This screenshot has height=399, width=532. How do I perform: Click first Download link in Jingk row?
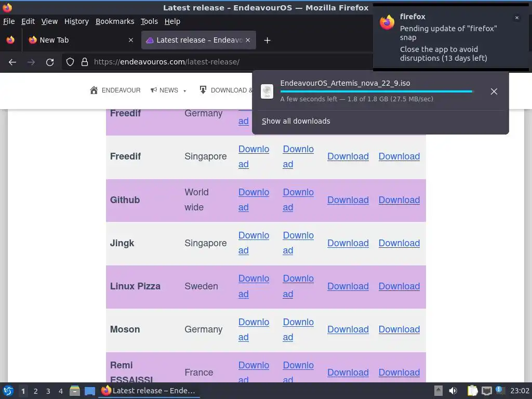point(254,243)
